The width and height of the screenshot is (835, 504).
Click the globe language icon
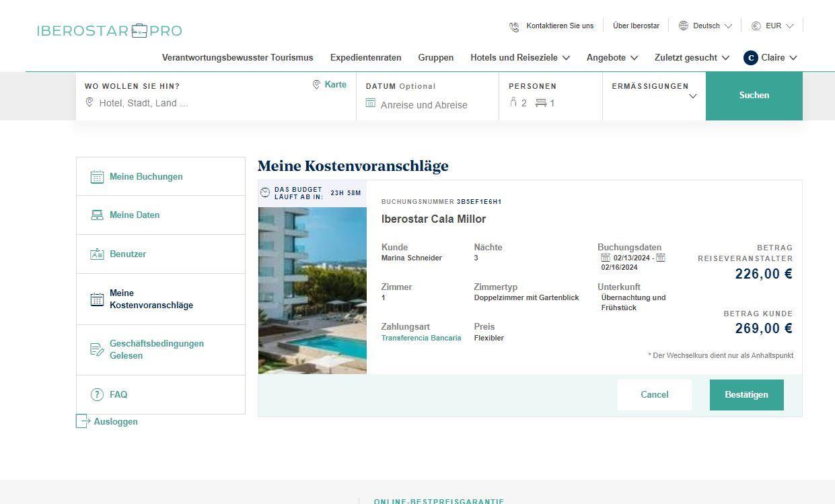(x=684, y=26)
